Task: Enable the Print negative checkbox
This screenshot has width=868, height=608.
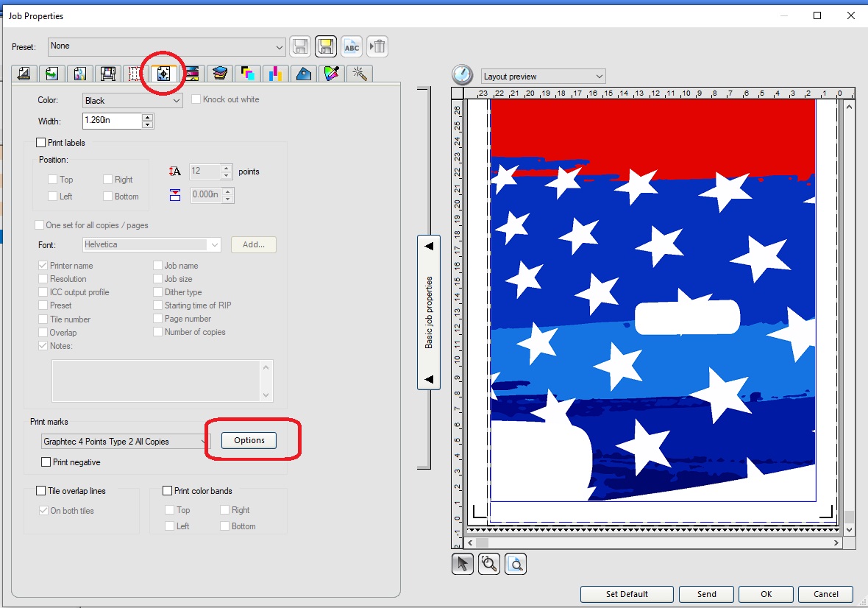Action: (x=46, y=462)
